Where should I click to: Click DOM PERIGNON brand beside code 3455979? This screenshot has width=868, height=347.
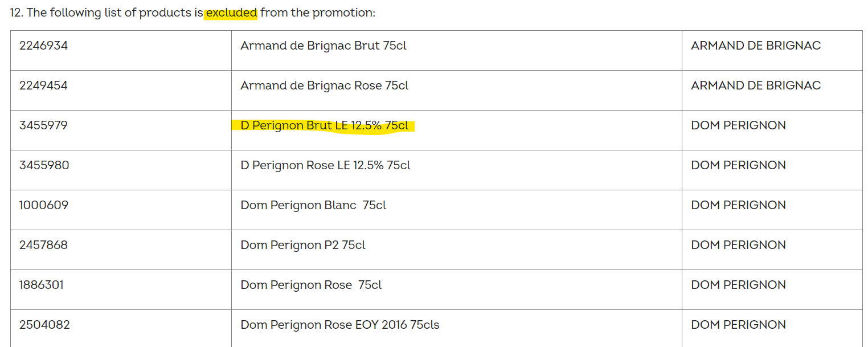738,125
